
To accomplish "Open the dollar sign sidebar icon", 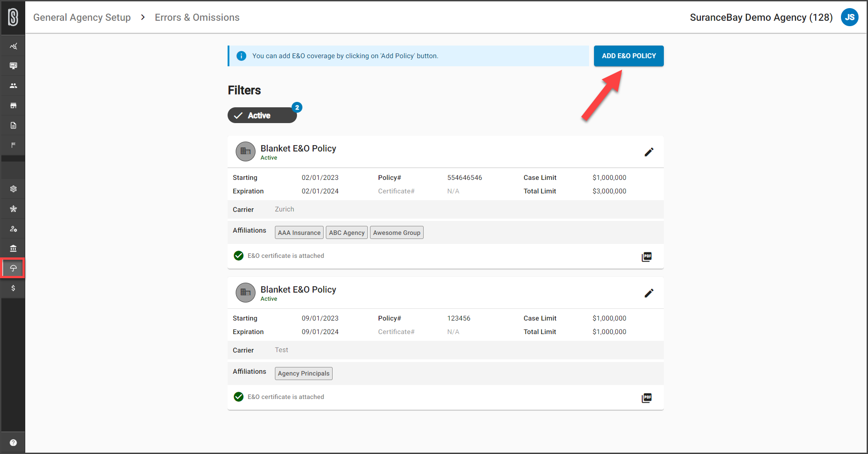I will (x=13, y=288).
